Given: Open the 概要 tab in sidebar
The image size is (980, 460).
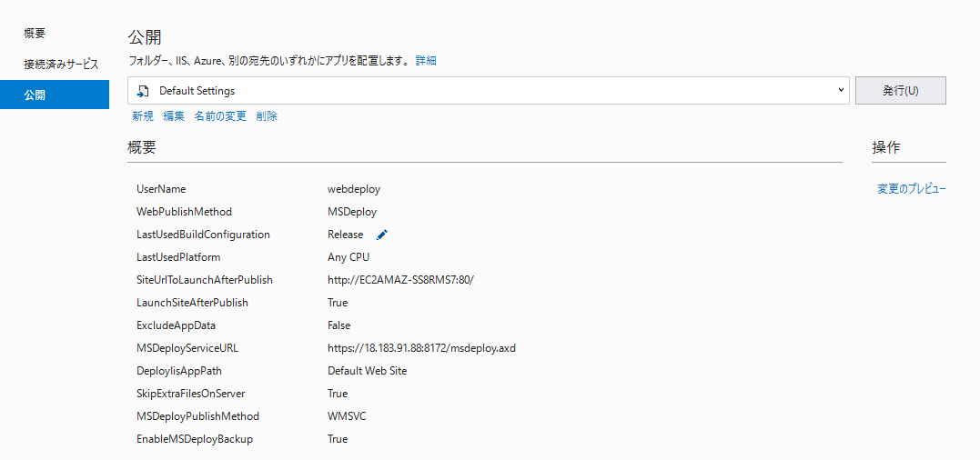Looking at the screenshot, I should click(x=35, y=34).
